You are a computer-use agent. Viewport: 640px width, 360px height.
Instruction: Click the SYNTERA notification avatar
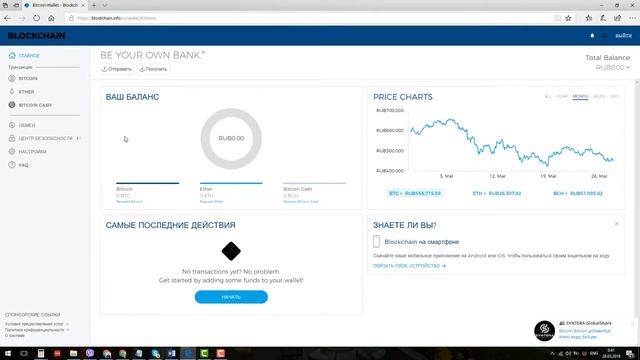544,330
